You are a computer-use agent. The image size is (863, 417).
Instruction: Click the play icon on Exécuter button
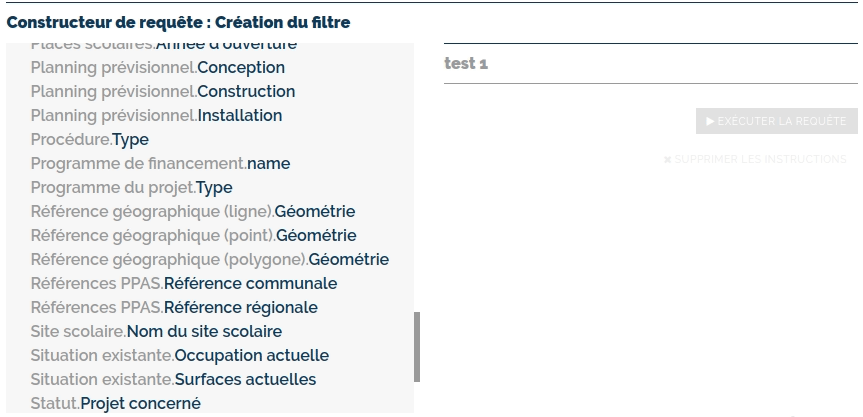tap(710, 121)
